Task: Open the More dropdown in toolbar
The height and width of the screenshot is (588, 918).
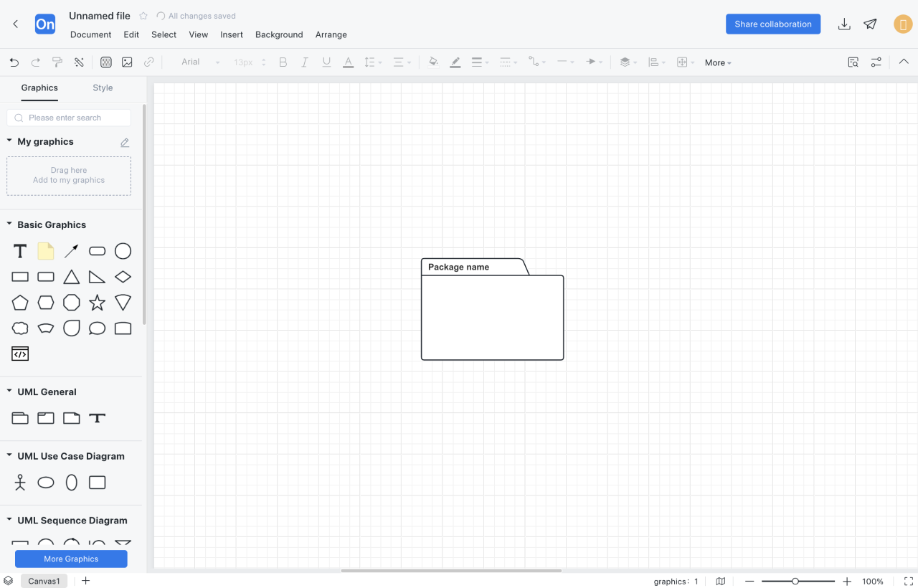Action: 718,62
